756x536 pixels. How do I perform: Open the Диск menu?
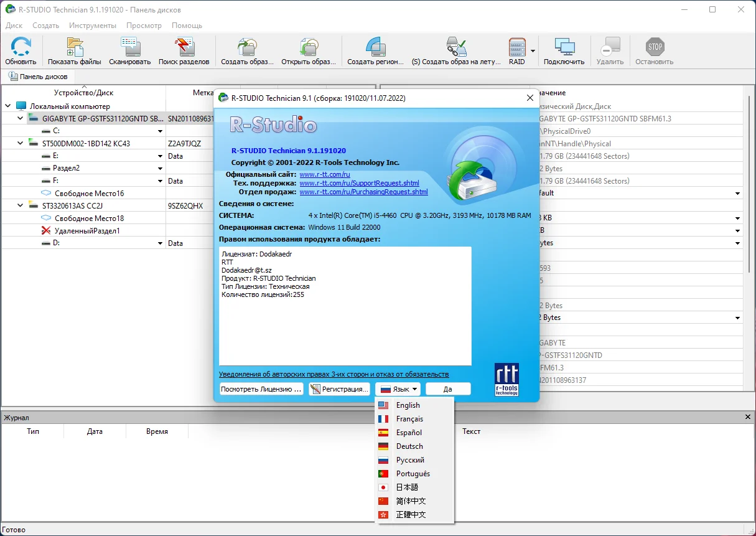coord(14,26)
